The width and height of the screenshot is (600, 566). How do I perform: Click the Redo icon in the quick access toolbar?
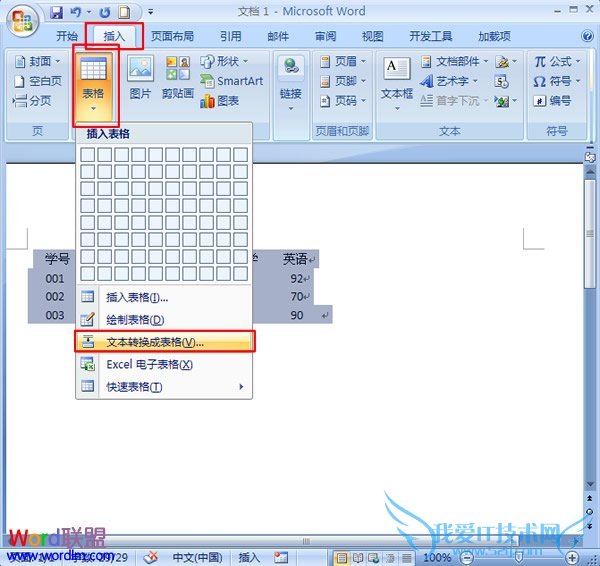[105, 12]
